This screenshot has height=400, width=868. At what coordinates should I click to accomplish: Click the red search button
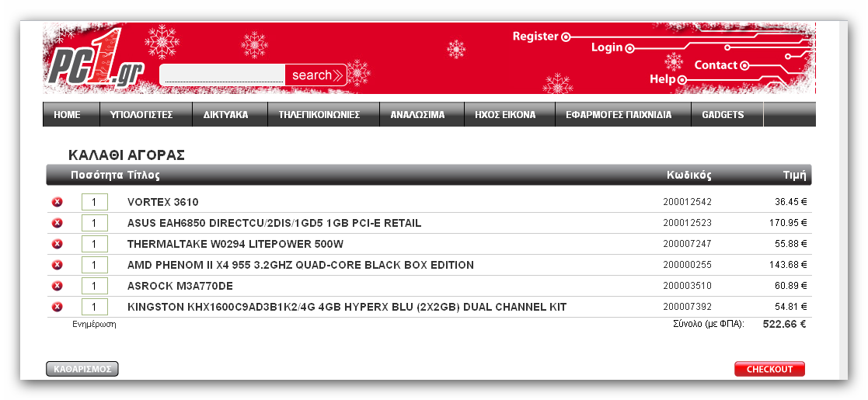(316, 75)
